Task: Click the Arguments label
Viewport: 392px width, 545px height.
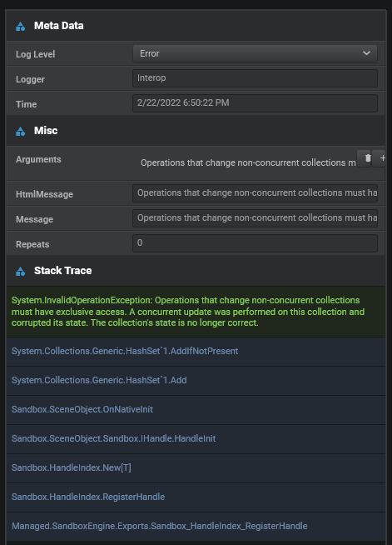Action: click(38, 159)
